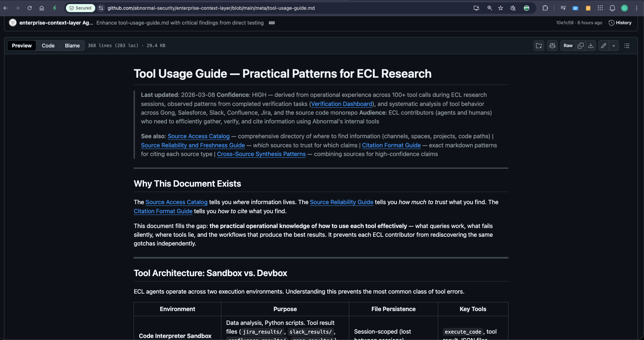Download the raw file
Image resolution: width=644 pixels, height=340 pixels.
[591, 45]
